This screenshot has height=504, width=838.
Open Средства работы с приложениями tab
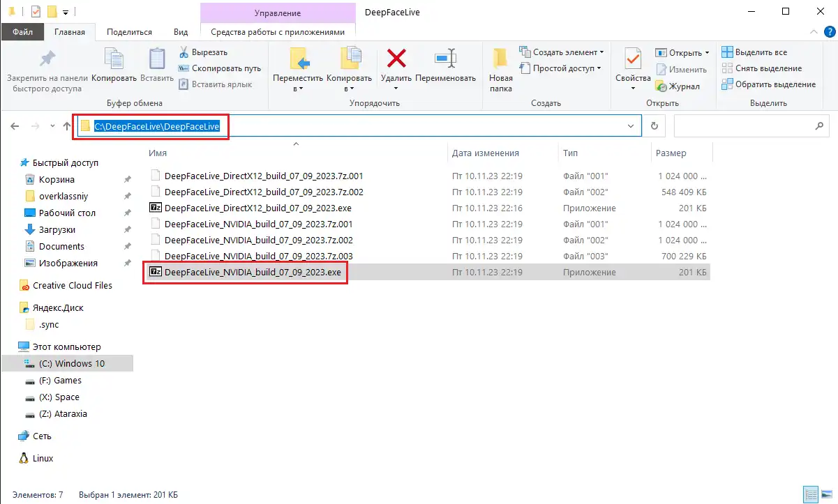(x=278, y=32)
